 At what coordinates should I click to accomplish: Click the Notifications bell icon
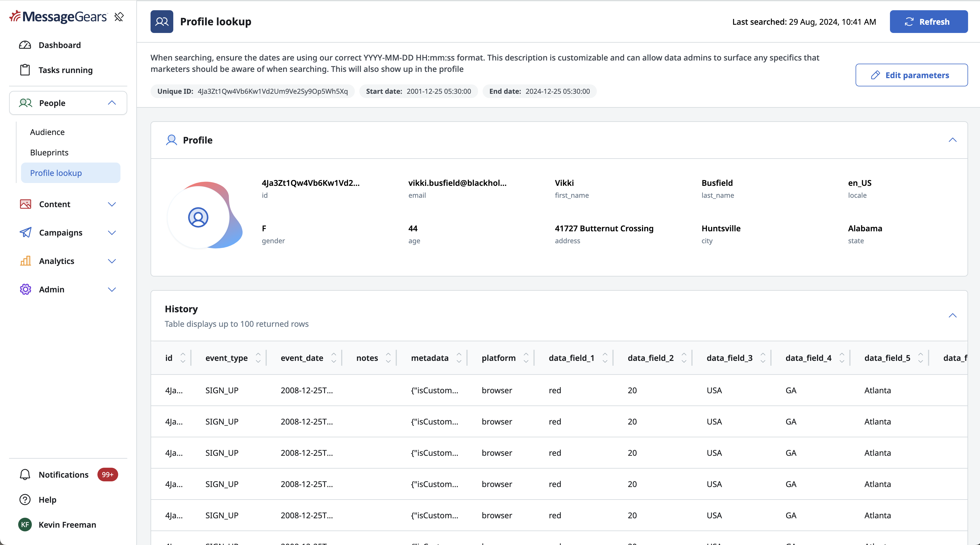click(25, 474)
